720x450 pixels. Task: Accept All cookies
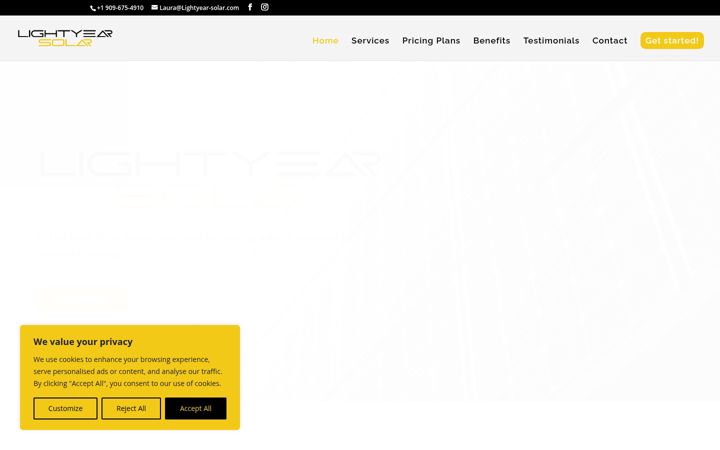pyautogui.click(x=196, y=408)
